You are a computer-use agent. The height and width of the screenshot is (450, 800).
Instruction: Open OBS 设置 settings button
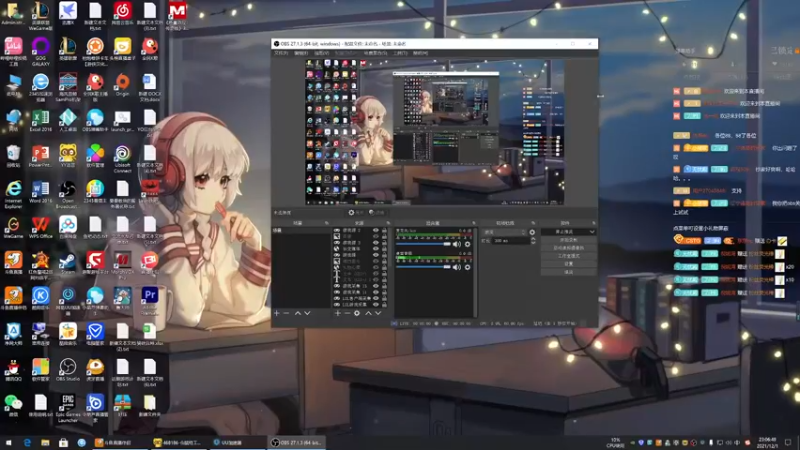click(x=568, y=264)
